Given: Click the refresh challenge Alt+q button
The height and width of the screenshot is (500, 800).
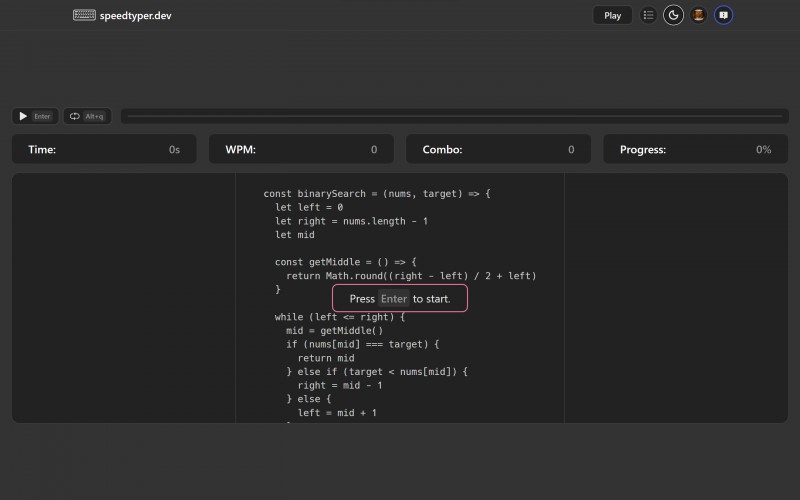Looking at the screenshot, I should (87, 116).
